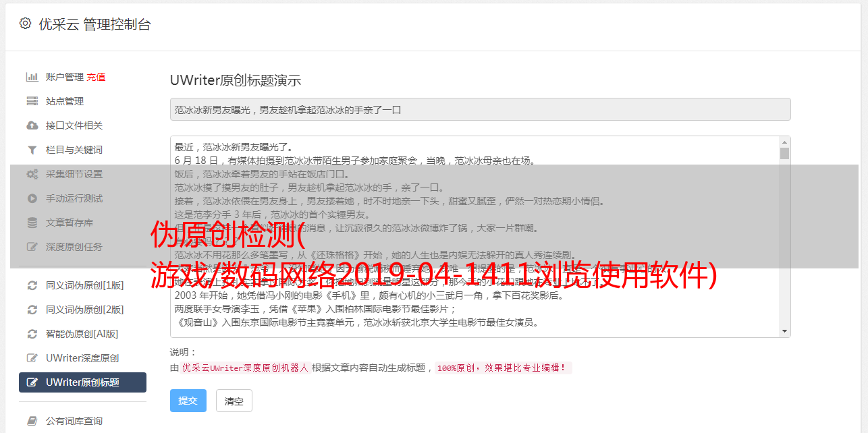This screenshot has height=433, width=868.
Task: Click the generated title input field
Action: point(480,109)
